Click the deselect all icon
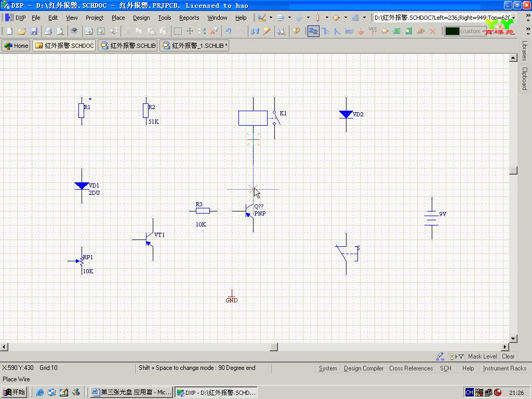The height and width of the screenshot is (399, 532). 202,31
